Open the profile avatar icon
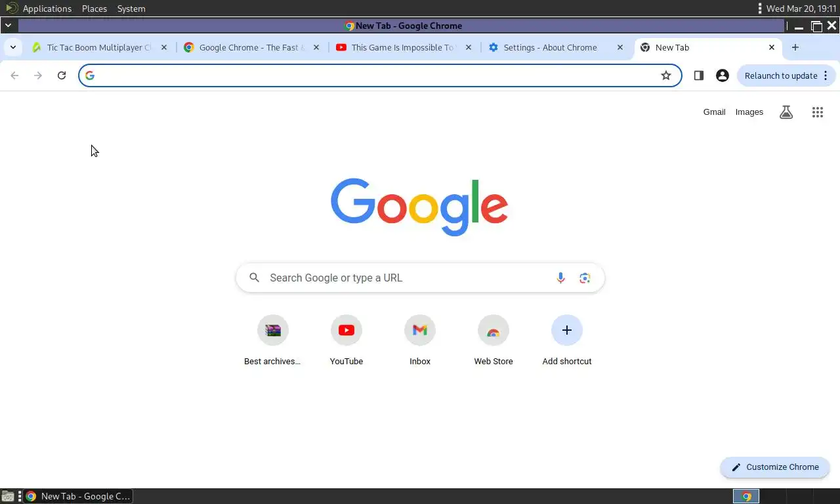Screen dimensions: 840x504 [723, 75]
